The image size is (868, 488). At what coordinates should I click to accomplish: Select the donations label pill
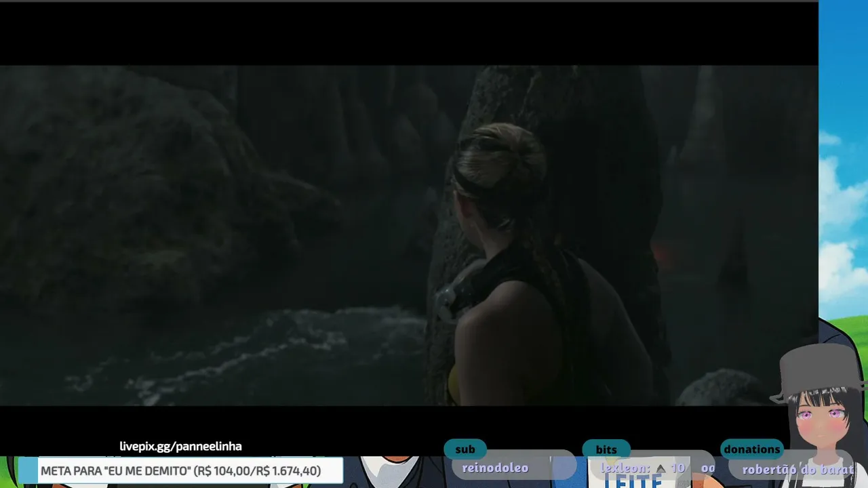tap(751, 449)
